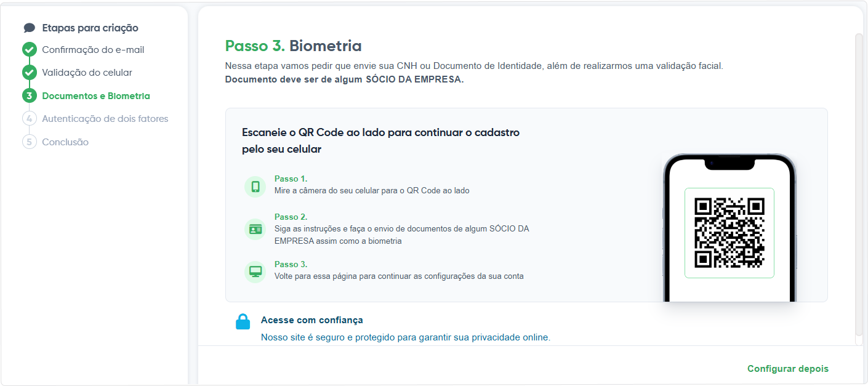Click the monitor icon next to Passo 3
Image resolution: width=868 pixels, height=386 pixels.
255,271
